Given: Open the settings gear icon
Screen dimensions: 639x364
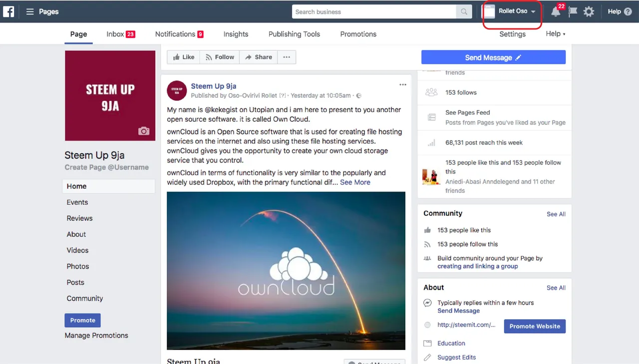Looking at the screenshot, I should tap(589, 11).
